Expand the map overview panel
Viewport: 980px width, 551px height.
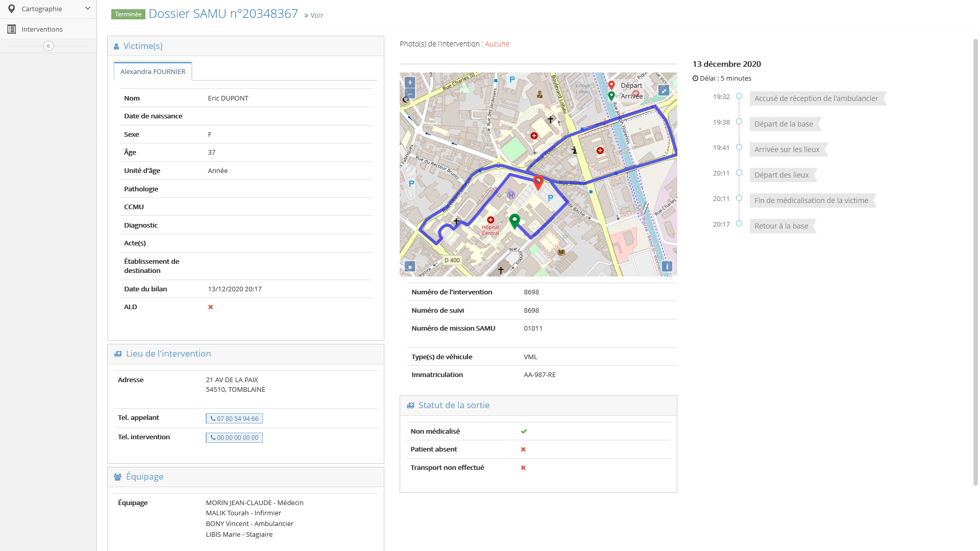[409, 266]
